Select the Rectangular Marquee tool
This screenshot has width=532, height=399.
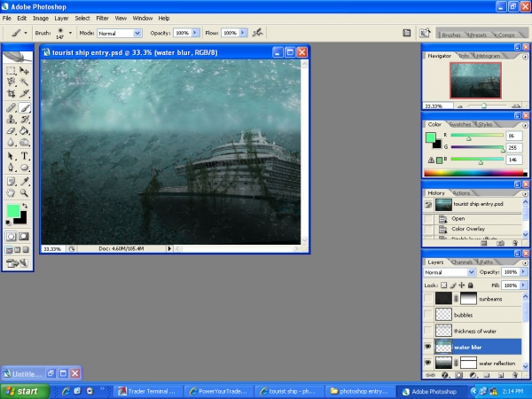pyautogui.click(x=11, y=71)
